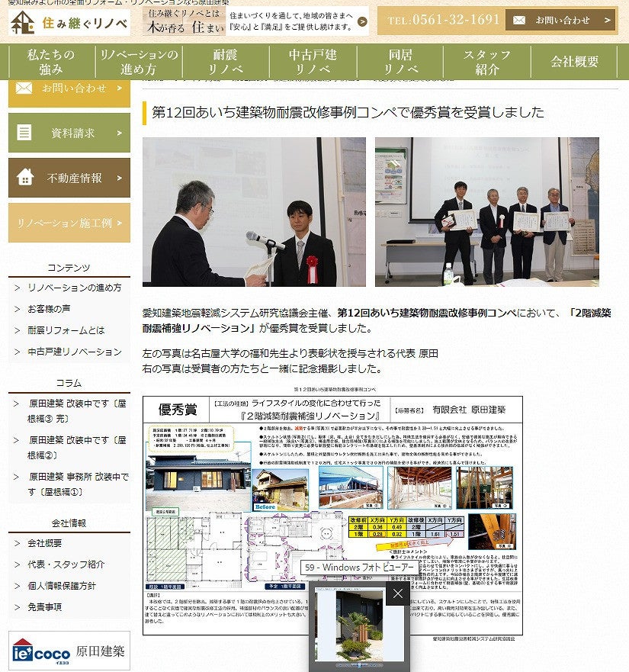The height and width of the screenshot is (672, 629).
Task: Open 私たちの強み navigation menu
Action: coord(51,62)
